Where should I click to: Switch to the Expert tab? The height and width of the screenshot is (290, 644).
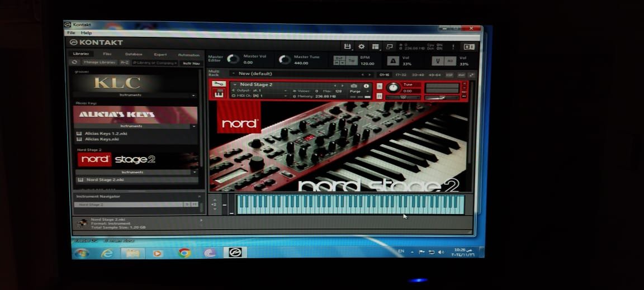click(x=160, y=55)
